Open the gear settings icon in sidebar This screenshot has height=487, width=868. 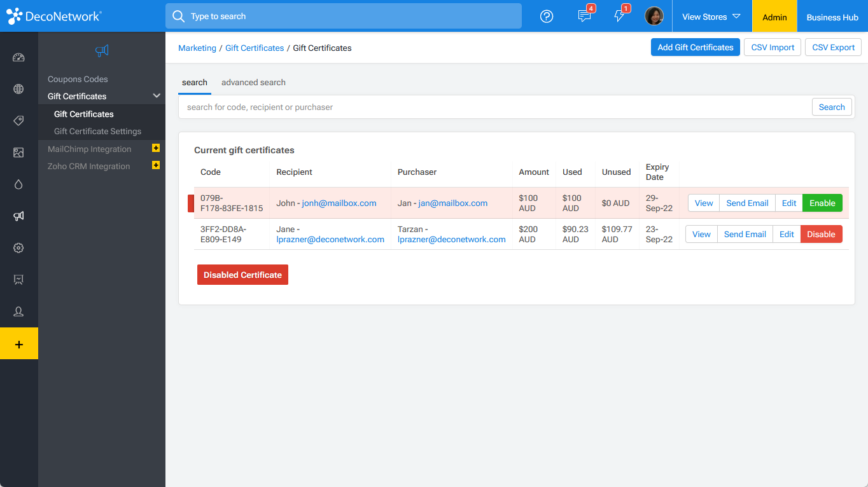[18, 248]
